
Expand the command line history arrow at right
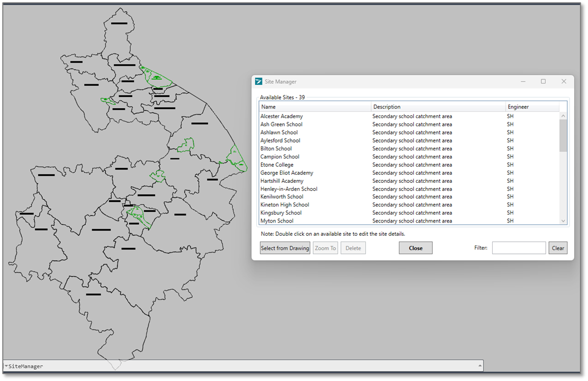click(x=480, y=366)
